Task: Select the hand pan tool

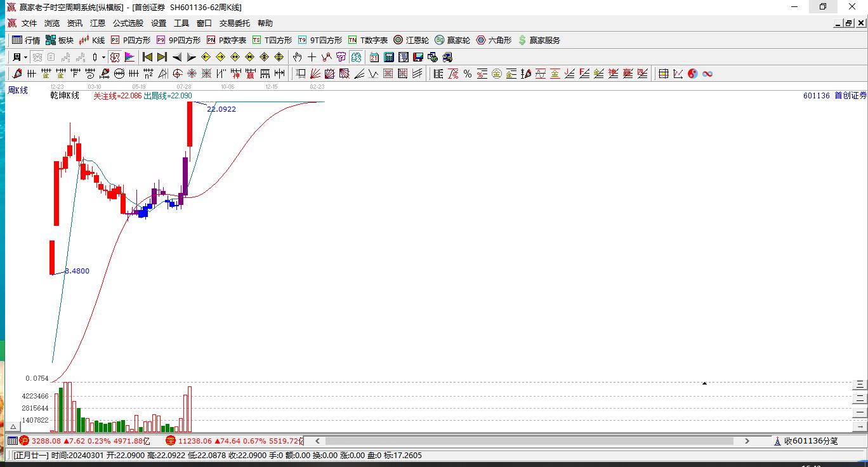Action: point(297,57)
